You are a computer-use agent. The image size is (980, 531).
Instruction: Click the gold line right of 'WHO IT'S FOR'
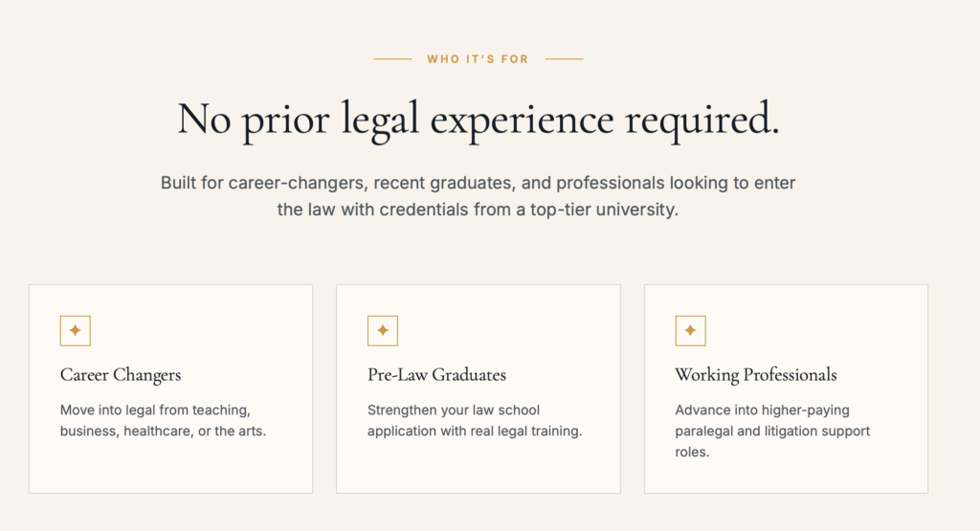coord(564,58)
